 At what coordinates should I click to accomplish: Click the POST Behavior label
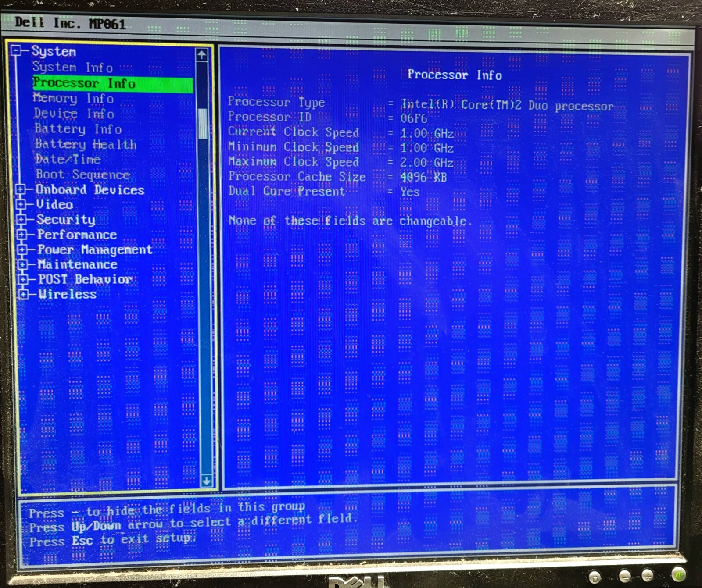coord(85,279)
